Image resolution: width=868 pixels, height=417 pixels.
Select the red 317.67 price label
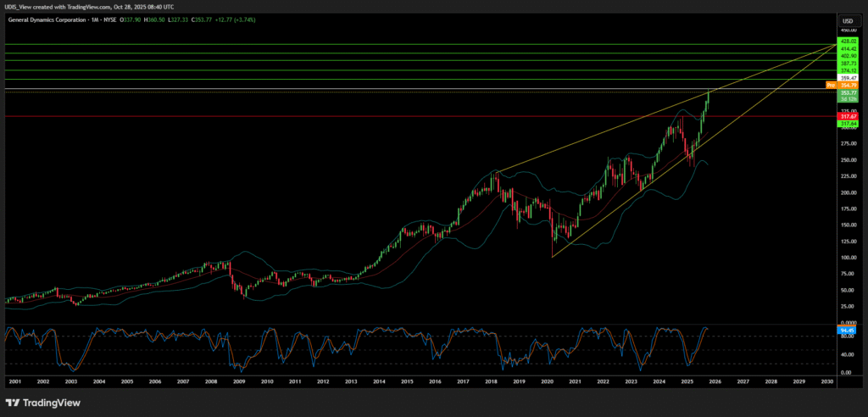point(849,116)
